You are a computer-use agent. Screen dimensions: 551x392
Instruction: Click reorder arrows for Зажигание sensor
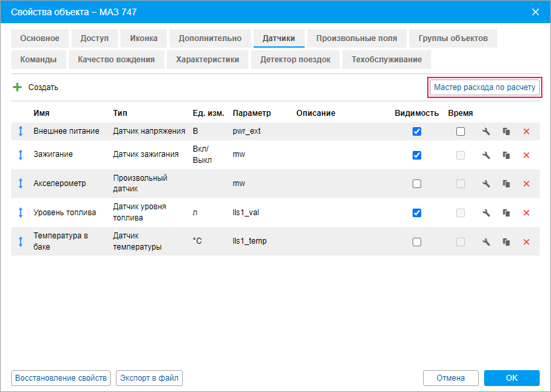(x=21, y=155)
